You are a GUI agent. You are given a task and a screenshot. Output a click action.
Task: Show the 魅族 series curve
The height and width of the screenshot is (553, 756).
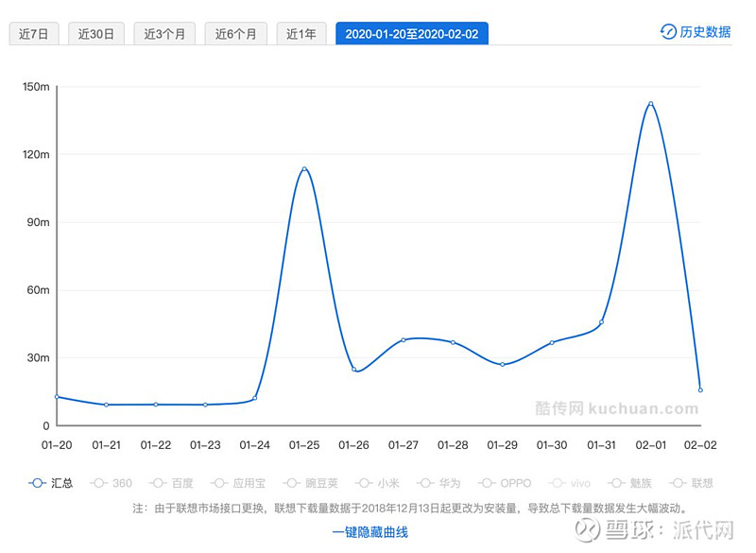[629, 483]
